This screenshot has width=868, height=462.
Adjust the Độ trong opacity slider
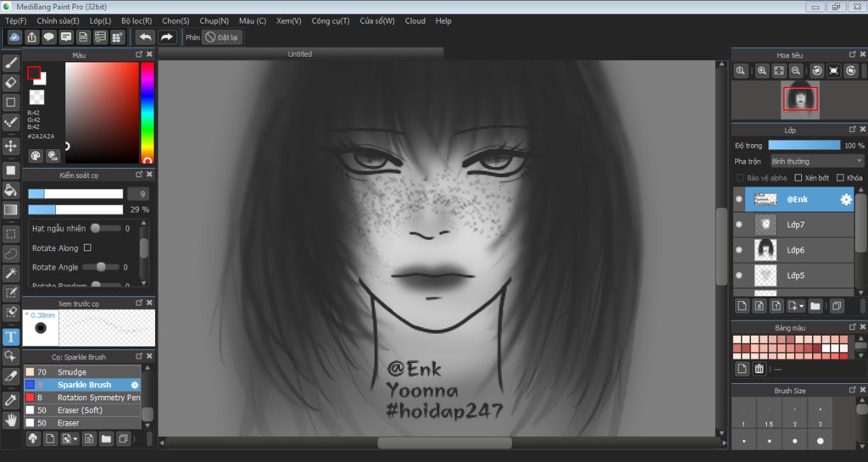[804, 145]
